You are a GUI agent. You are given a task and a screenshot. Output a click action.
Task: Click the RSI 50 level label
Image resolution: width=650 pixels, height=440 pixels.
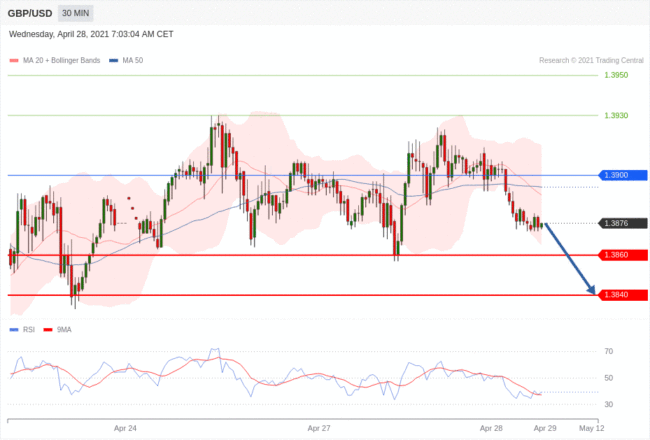pyautogui.click(x=609, y=378)
